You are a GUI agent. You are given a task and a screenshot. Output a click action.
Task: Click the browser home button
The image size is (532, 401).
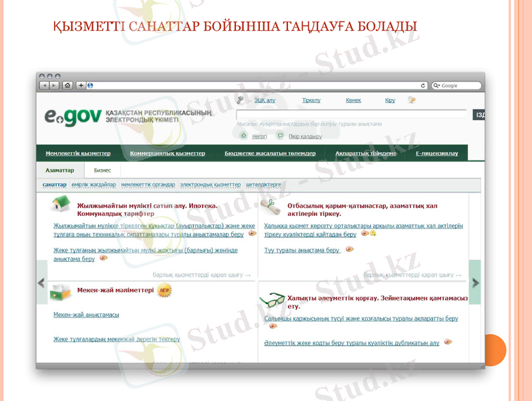pyautogui.click(x=68, y=86)
